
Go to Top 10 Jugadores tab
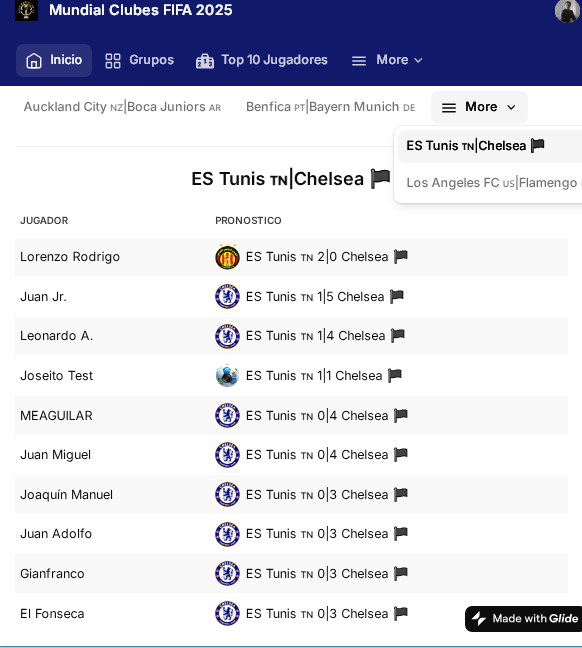pyautogui.click(x=262, y=60)
